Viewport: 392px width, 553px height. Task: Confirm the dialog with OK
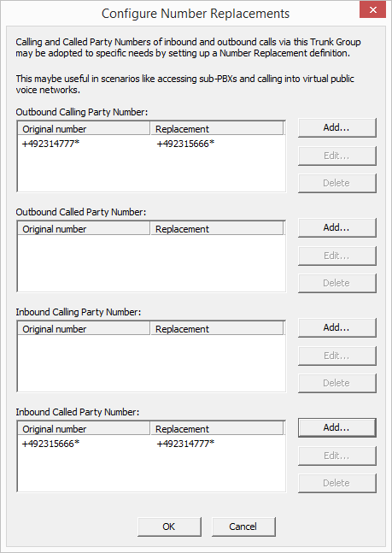(169, 527)
